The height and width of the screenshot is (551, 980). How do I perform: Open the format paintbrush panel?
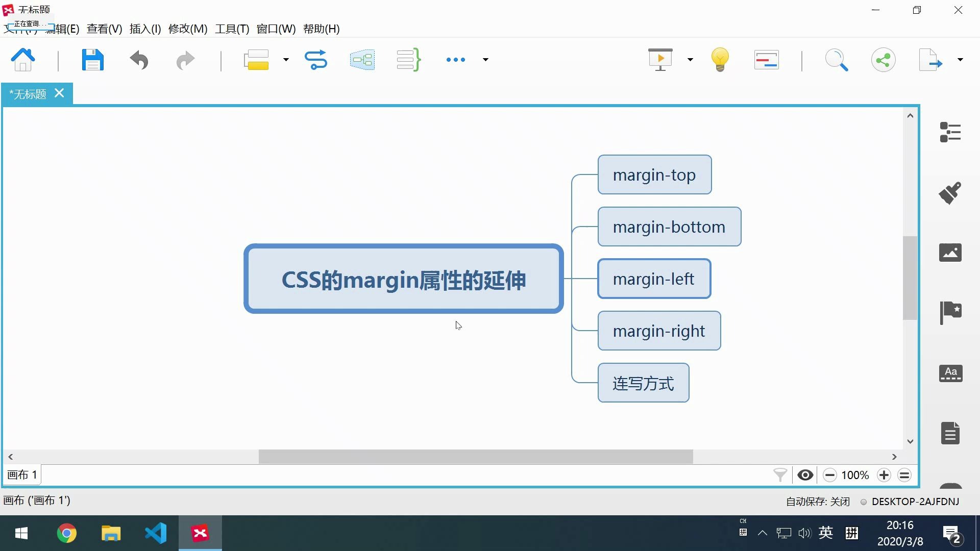point(950,193)
